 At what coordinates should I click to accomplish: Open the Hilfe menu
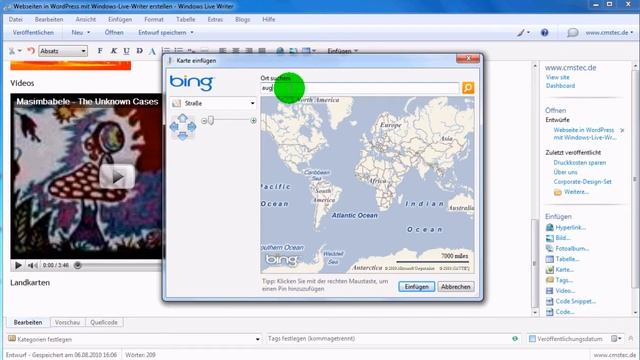click(269, 20)
